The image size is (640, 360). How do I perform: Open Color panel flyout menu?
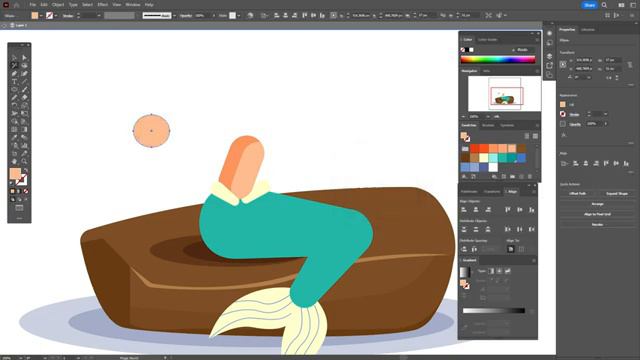pyautogui.click(x=538, y=40)
